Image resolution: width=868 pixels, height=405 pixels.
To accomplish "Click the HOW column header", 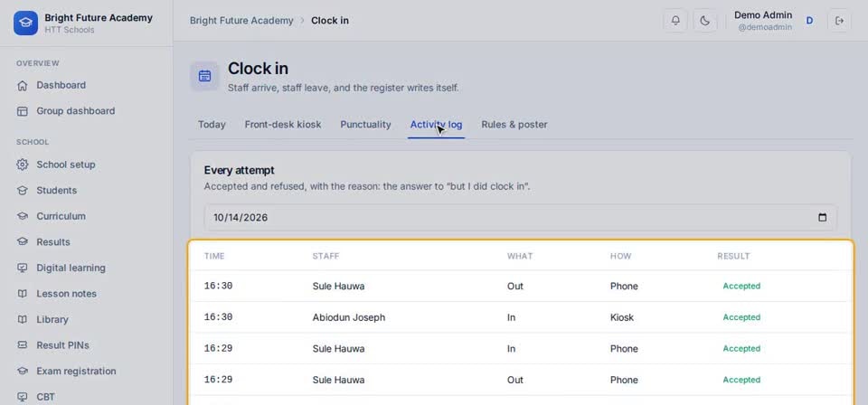I will click(x=620, y=256).
